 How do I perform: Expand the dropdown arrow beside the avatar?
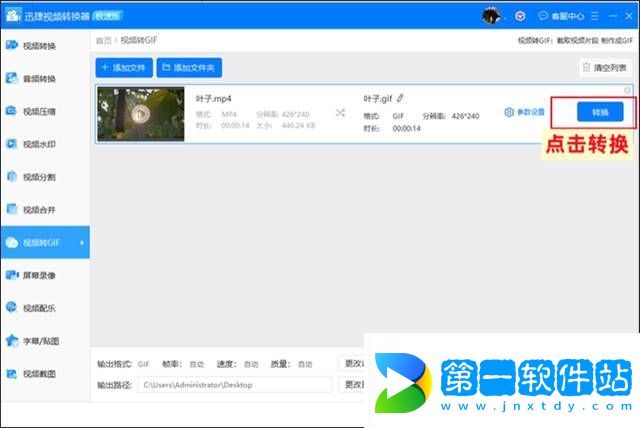(504, 17)
